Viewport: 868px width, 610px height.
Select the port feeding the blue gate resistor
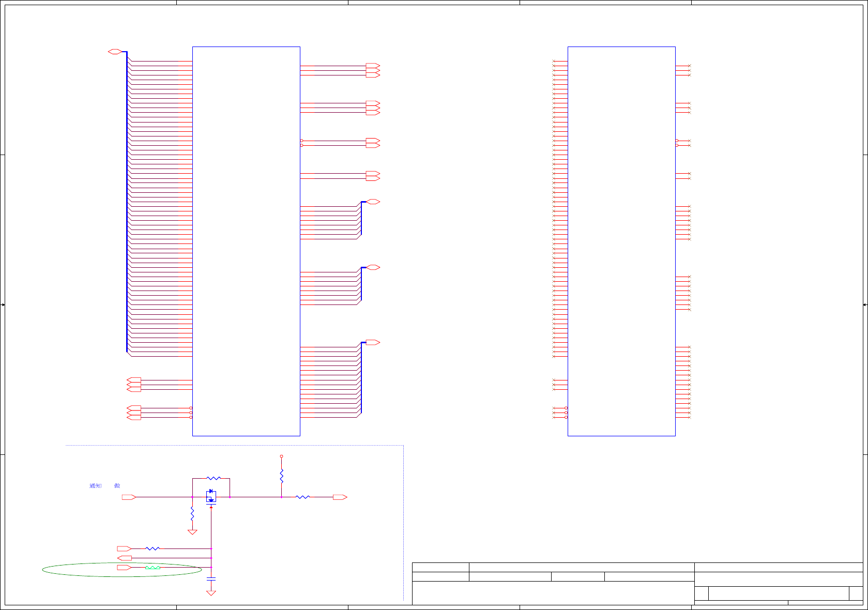click(124, 548)
